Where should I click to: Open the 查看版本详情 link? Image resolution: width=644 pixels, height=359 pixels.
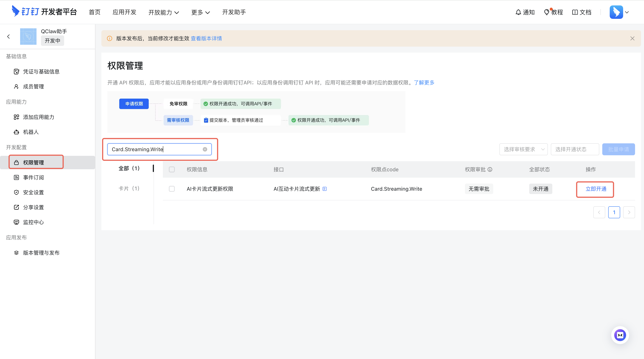[206, 38]
